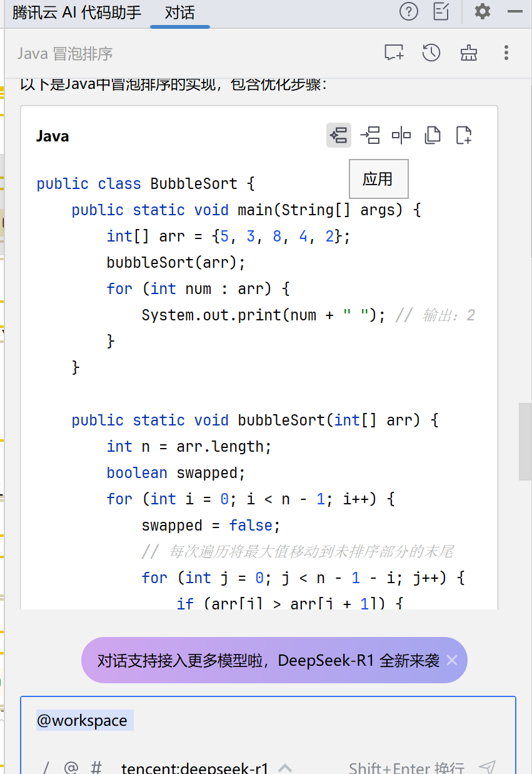Screen dimensions: 532x774
Task: Click the 'bubbleSort(arr);' code line
Action: coord(176,262)
